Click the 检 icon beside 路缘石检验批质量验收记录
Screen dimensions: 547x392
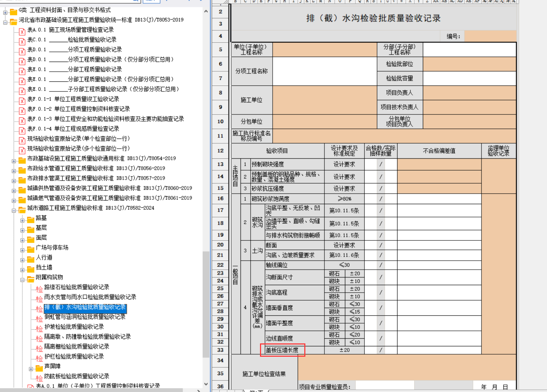39,289
